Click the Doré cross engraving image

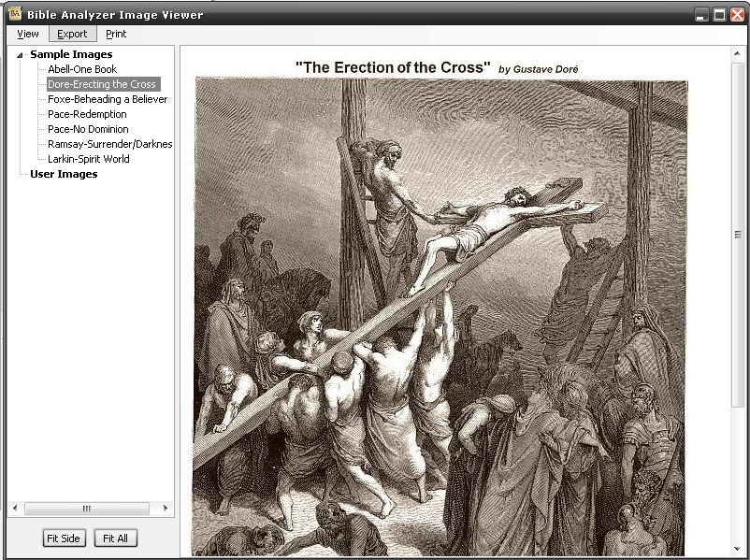[440, 317]
